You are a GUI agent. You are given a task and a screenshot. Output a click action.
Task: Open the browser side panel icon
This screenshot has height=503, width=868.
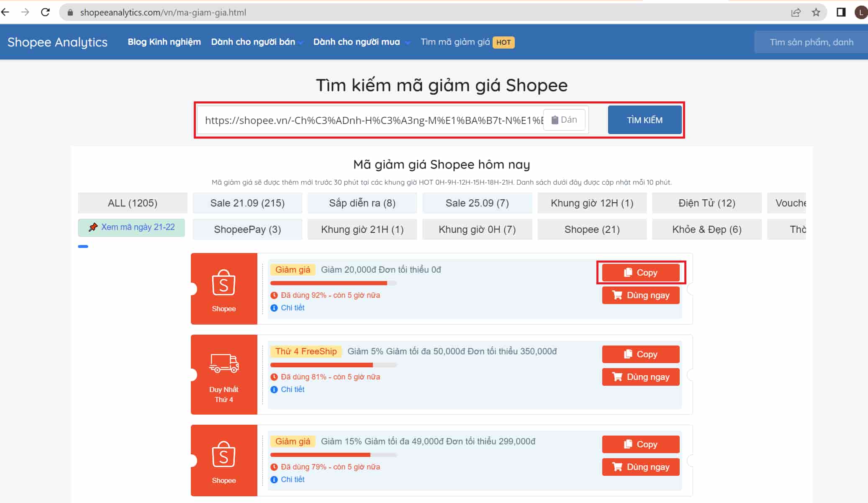[841, 12]
